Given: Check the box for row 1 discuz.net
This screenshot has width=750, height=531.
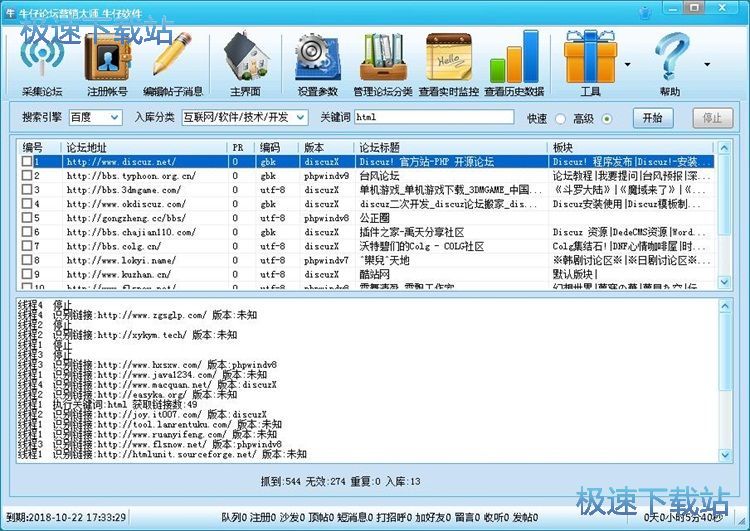Looking at the screenshot, I should tap(27, 162).
